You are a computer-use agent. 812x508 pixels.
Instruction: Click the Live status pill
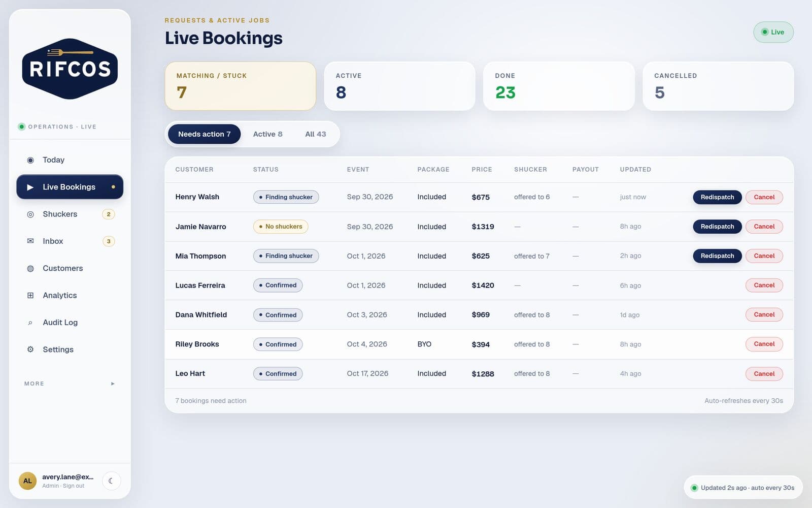click(773, 32)
